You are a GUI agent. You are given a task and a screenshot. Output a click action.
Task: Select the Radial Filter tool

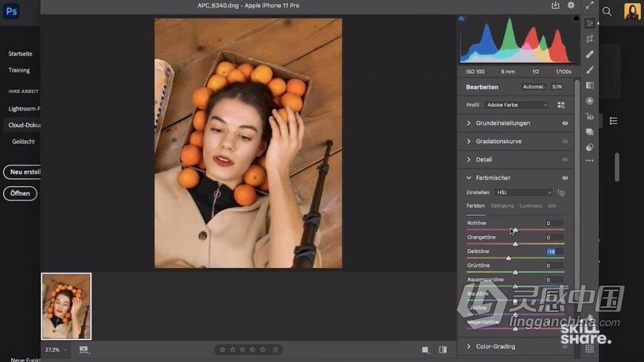point(589,101)
